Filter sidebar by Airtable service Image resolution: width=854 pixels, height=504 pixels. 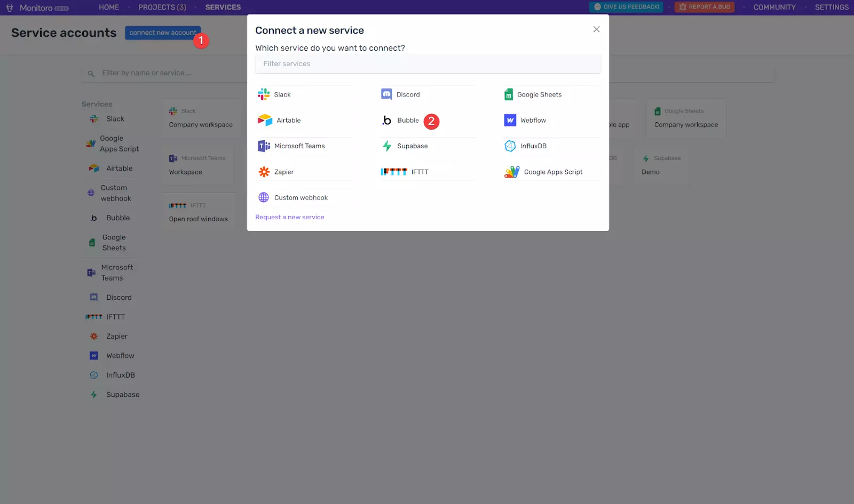coord(111,169)
